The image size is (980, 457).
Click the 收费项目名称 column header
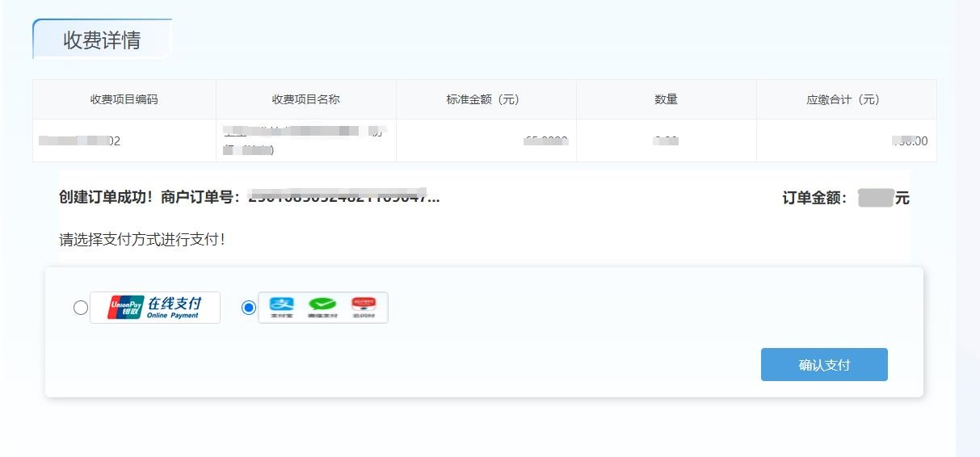pyautogui.click(x=305, y=100)
